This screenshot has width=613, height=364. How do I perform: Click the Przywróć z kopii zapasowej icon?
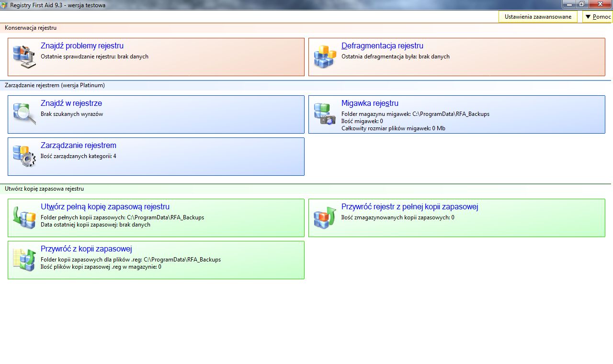tap(24, 260)
